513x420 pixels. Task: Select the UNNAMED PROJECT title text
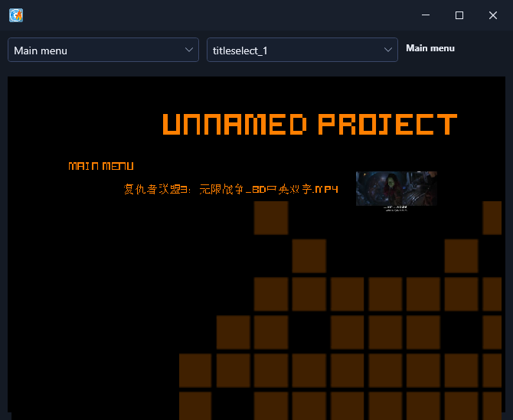(x=309, y=124)
